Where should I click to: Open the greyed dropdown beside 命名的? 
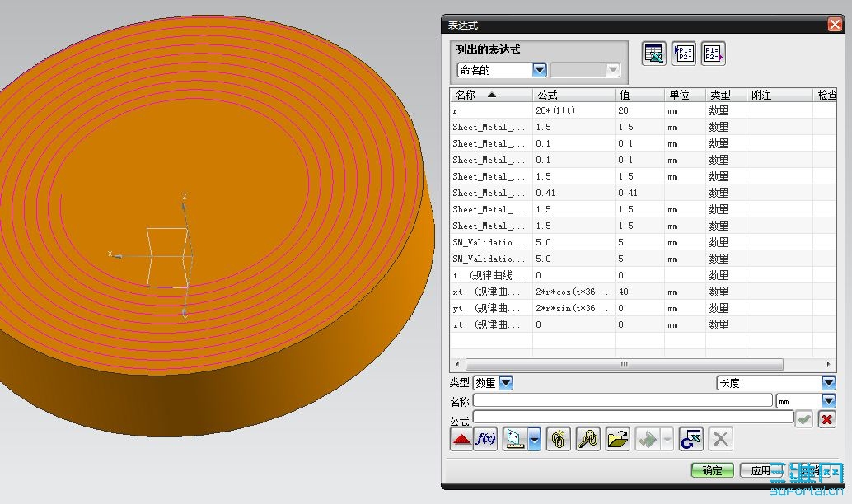[x=585, y=70]
